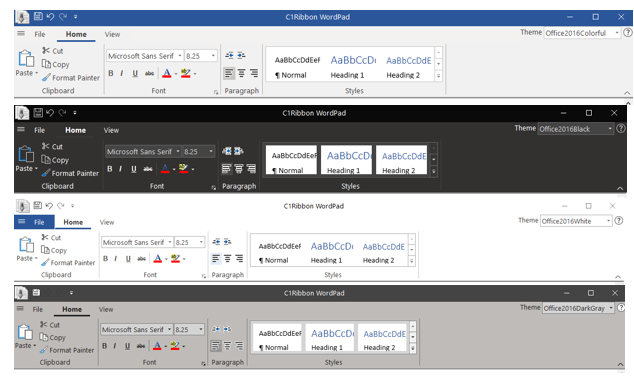Click font color button in Colorful theme ribbon
This screenshot has width=634, height=385.
point(166,73)
